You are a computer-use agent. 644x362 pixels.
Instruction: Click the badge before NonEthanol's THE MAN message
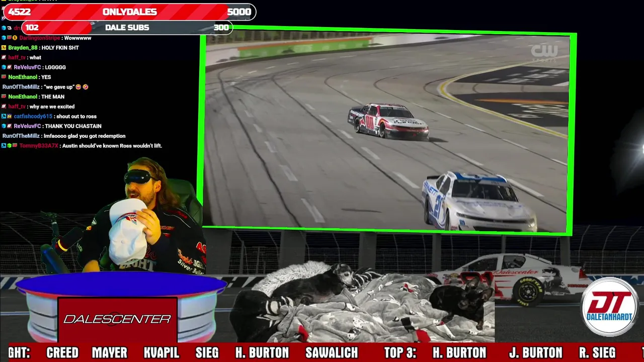4,97
